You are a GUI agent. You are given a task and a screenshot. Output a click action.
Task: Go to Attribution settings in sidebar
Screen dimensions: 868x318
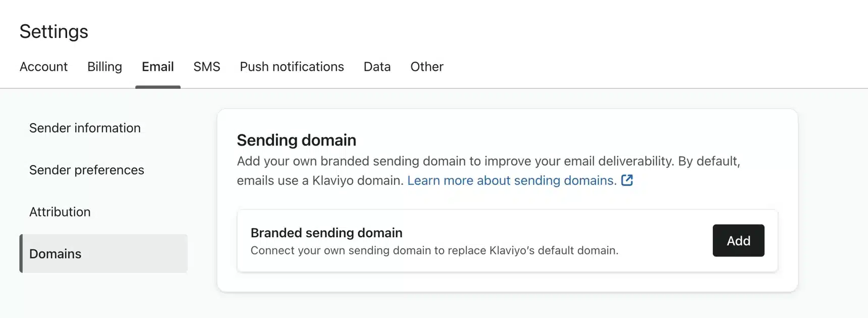click(60, 212)
